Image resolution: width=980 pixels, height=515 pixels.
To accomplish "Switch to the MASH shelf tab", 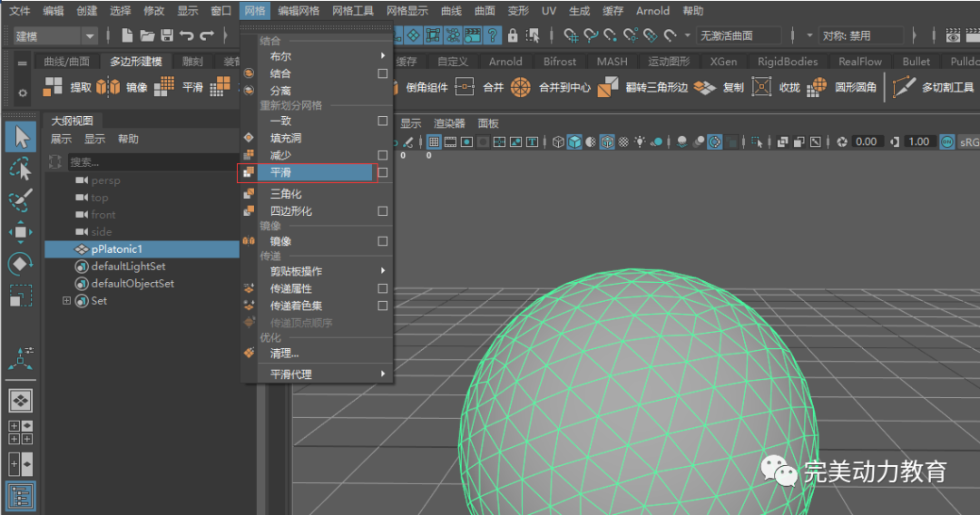I will (x=612, y=62).
